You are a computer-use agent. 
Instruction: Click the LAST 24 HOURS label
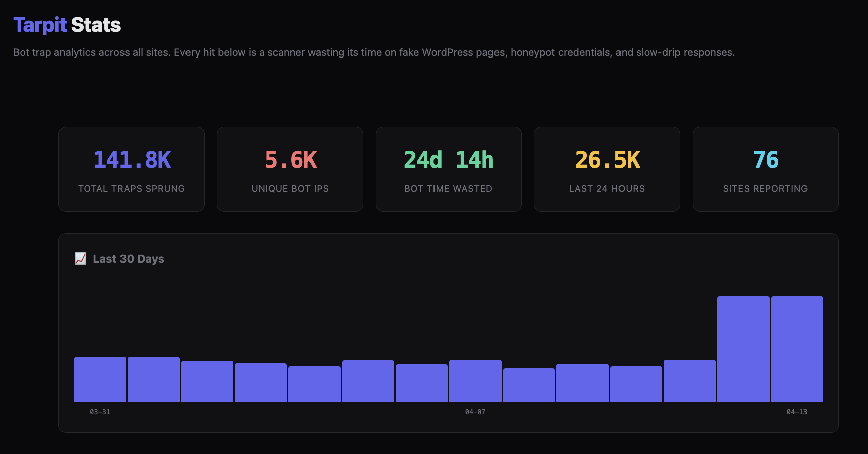tap(607, 189)
